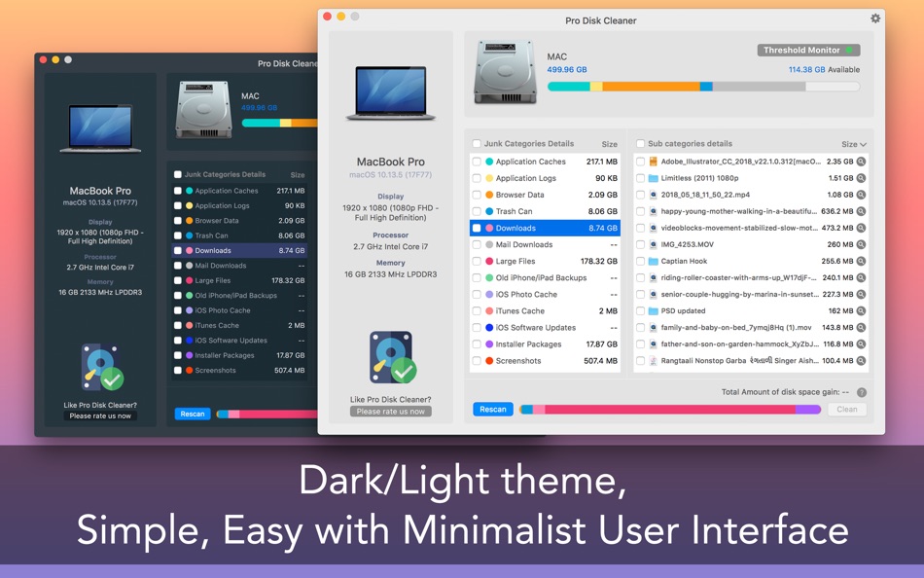Check the Sub categories details header checkbox
924x578 pixels.
tap(640, 143)
